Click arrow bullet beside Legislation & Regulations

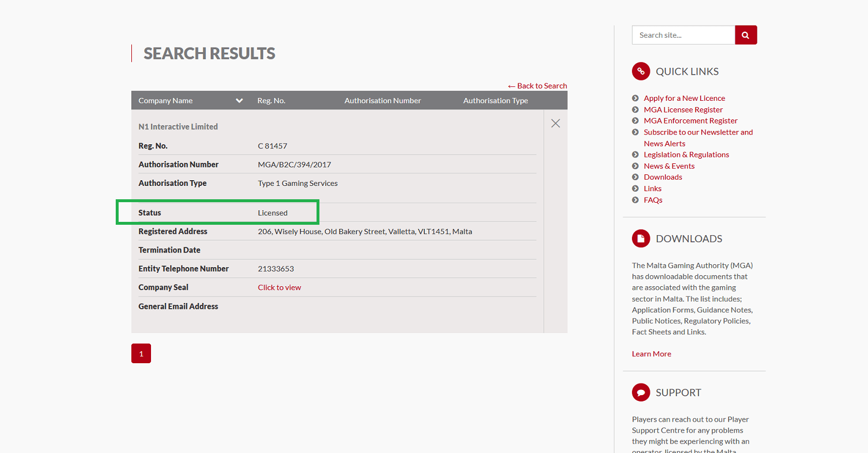point(635,155)
